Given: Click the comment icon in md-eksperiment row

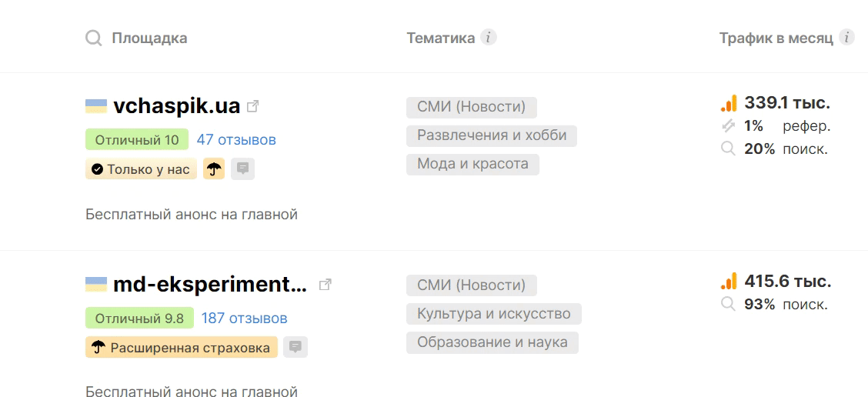Looking at the screenshot, I should pyautogui.click(x=295, y=348).
